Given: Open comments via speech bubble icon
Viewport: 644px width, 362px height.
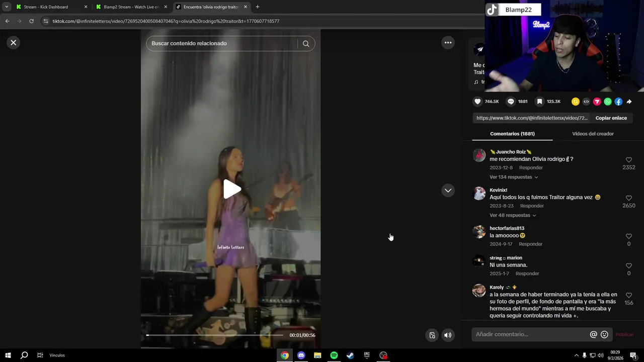Looking at the screenshot, I should click(x=511, y=102).
